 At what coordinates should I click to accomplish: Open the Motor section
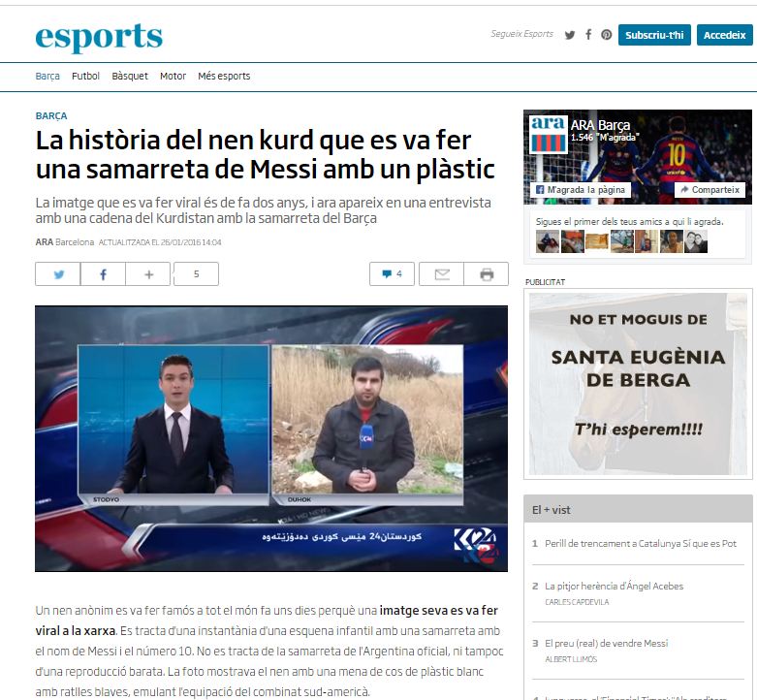(173, 76)
